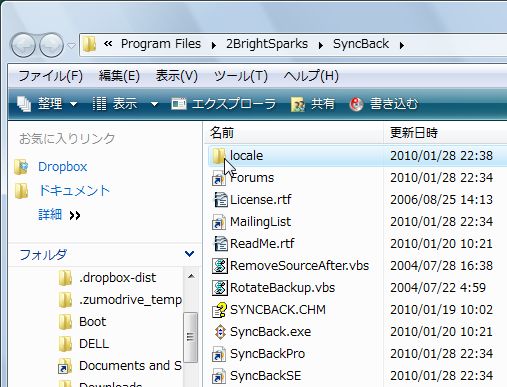Viewport: 507px width, 387px height.
Task: Click folder tree scroll up arrow
Action: coord(191,276)
